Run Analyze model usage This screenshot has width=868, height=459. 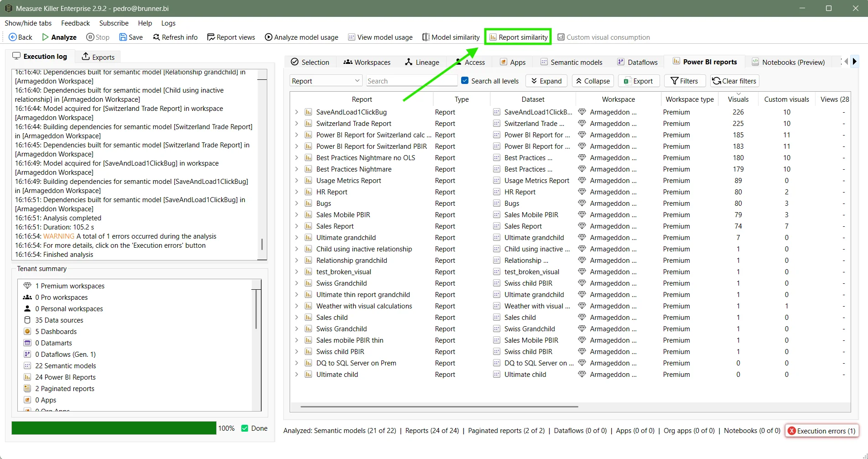pyautogui.click(x=301, y=37)
